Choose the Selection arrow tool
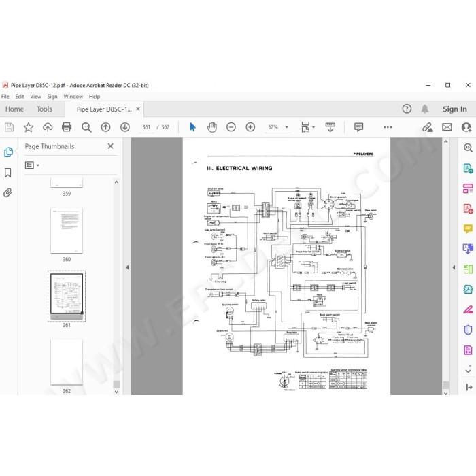Viewport: 476px width, 476px height. pos(192,127)
